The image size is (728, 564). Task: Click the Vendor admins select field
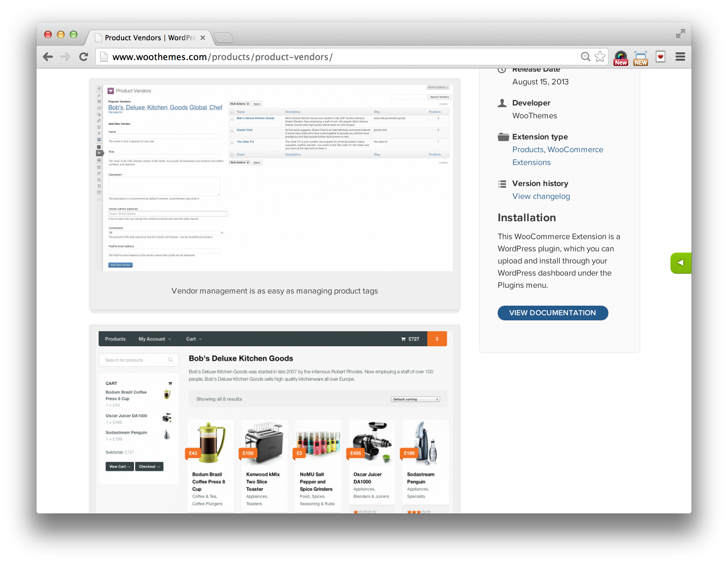(168, 214)
